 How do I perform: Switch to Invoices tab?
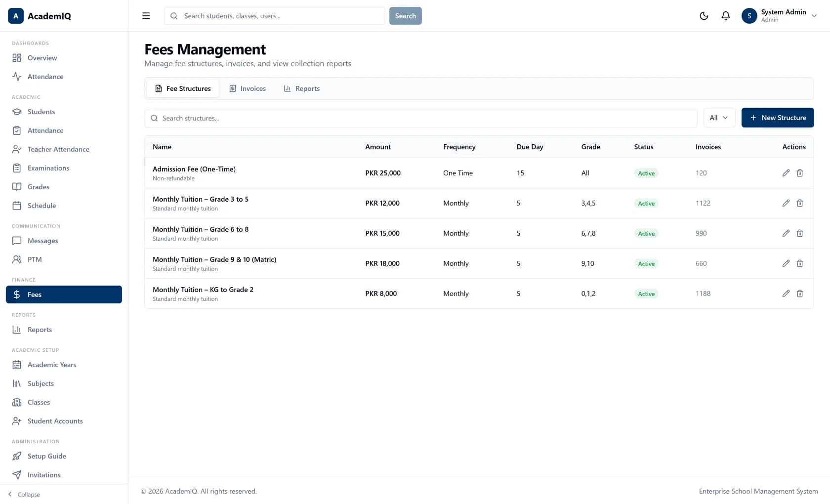[x=248, y=88]
